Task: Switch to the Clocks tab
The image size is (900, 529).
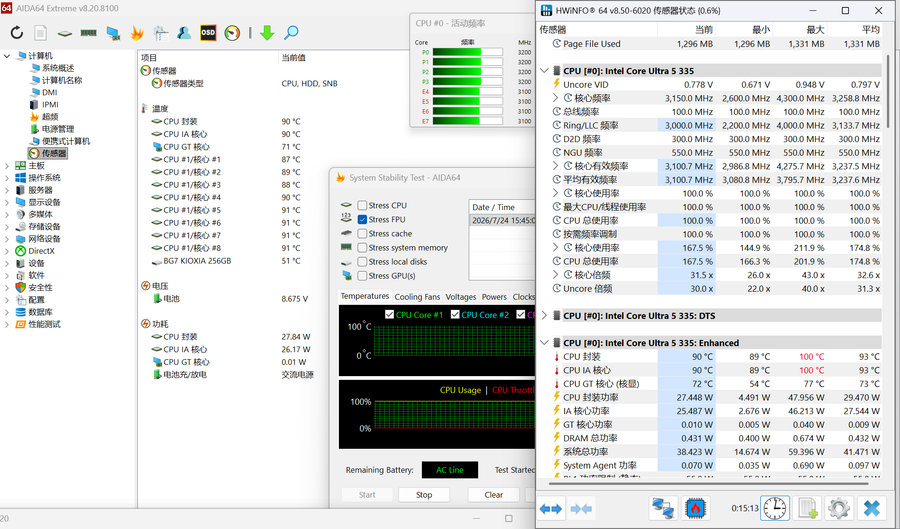Action: tap(523, 297)
